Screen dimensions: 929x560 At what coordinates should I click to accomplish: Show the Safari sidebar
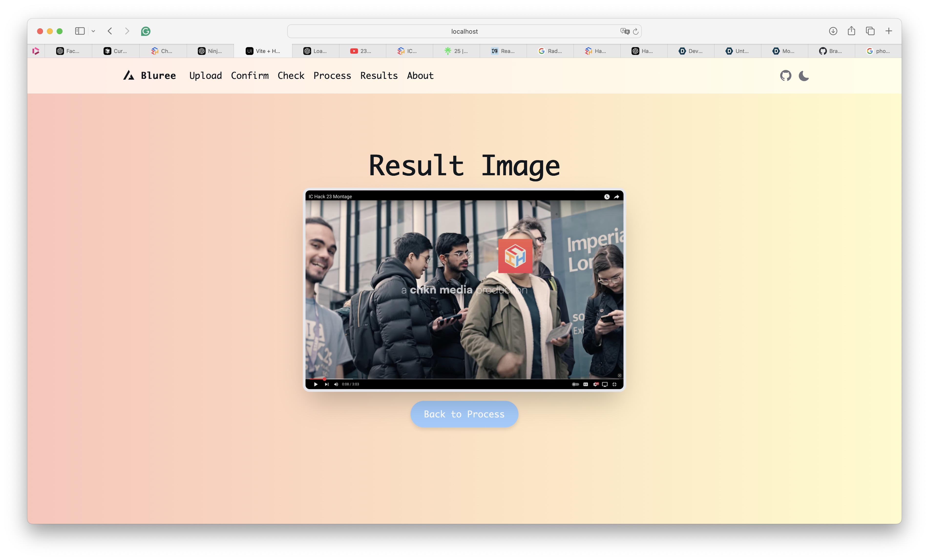pos(80,31)
